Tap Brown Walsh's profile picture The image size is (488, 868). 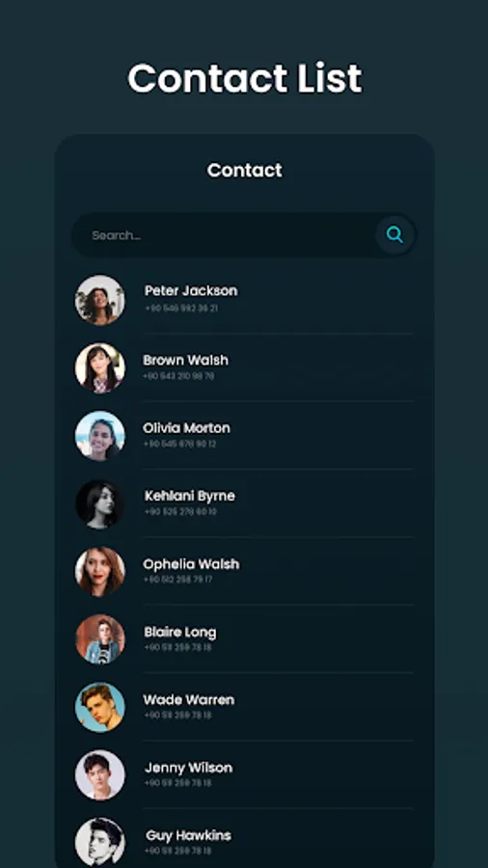(100, 368)
